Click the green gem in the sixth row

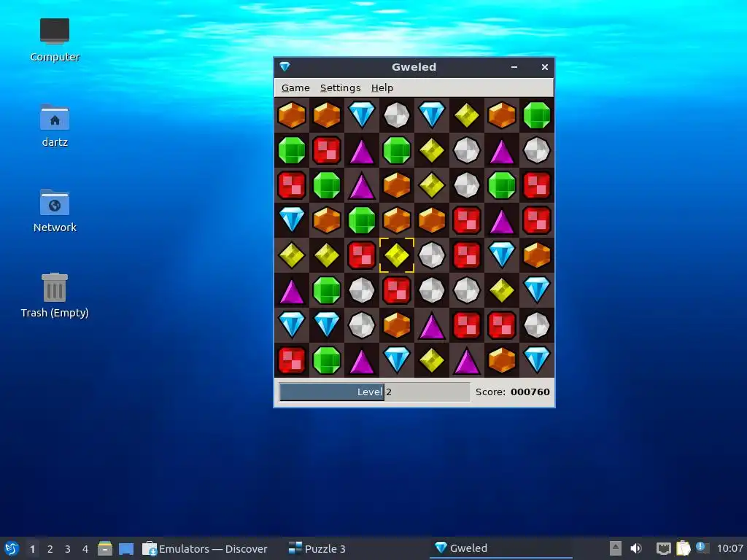click(x=327, y=290)
